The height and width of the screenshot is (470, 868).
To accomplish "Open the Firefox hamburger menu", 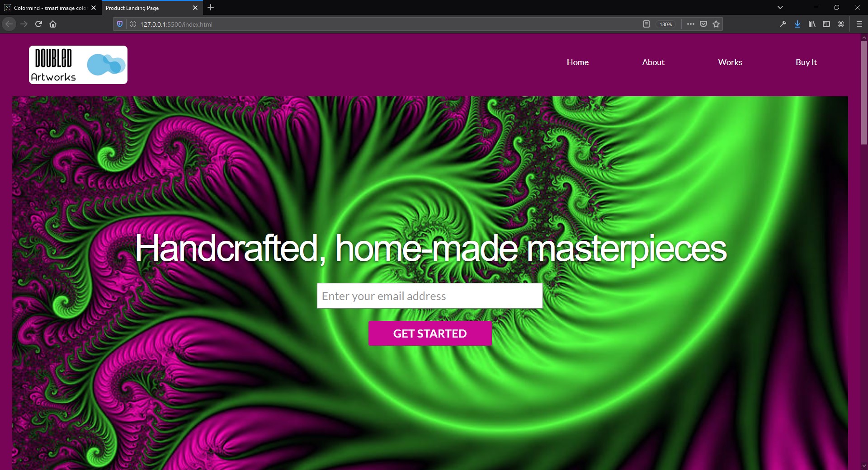I will (x=859, y=24).
